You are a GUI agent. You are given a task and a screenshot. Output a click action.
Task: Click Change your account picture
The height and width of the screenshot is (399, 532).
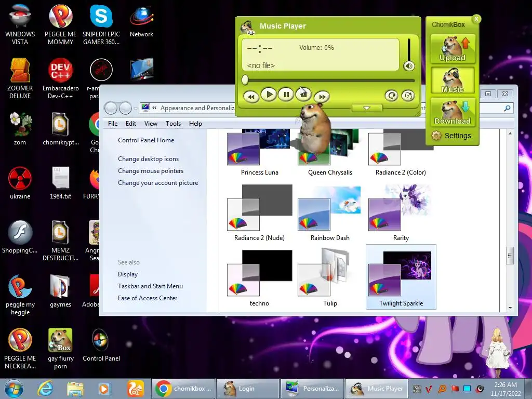[x=158, y=182]
